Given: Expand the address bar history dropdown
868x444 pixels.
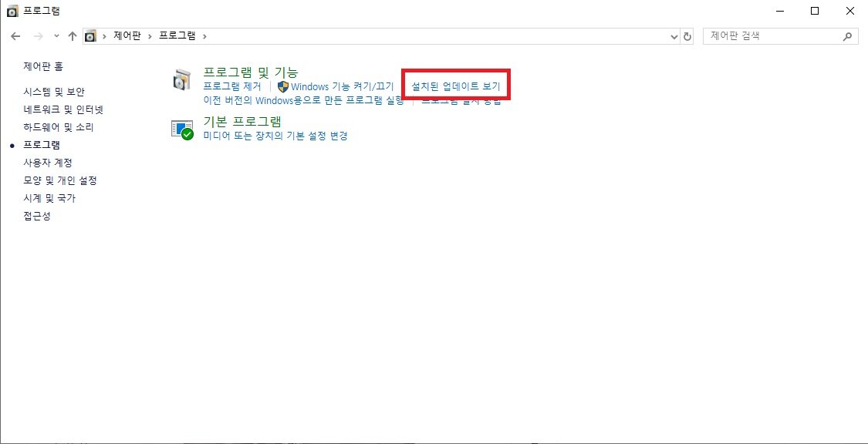Looking at the screenshot, I should coord(674,36).
